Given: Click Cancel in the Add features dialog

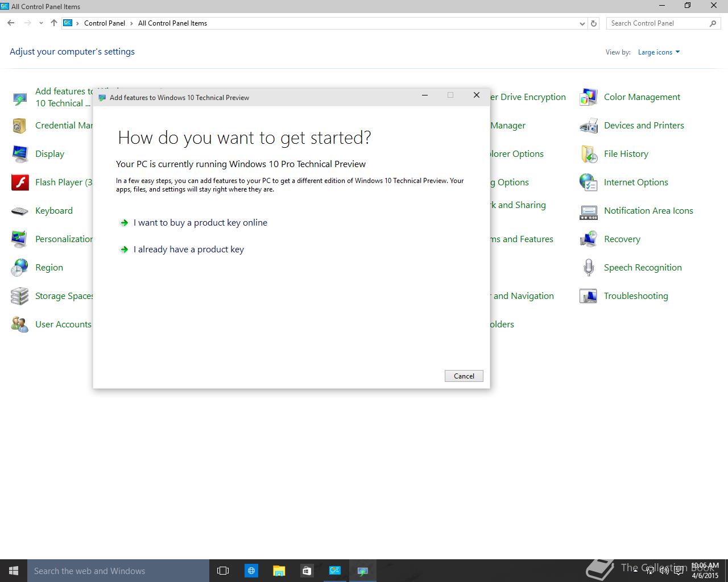Looking at the screenshot, I should pos(464,376).
